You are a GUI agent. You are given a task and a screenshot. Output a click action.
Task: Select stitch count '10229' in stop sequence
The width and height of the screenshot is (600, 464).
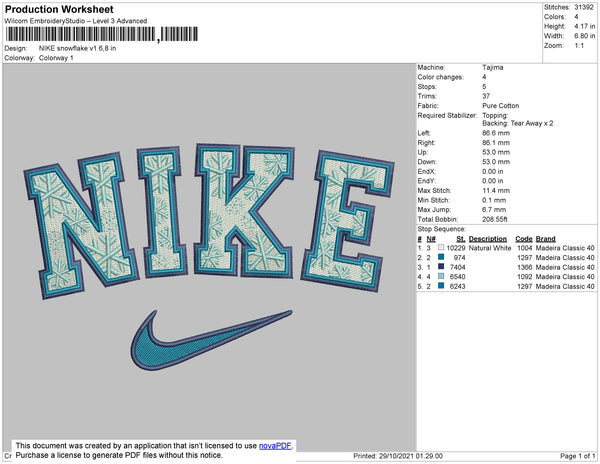click(456, 248)
